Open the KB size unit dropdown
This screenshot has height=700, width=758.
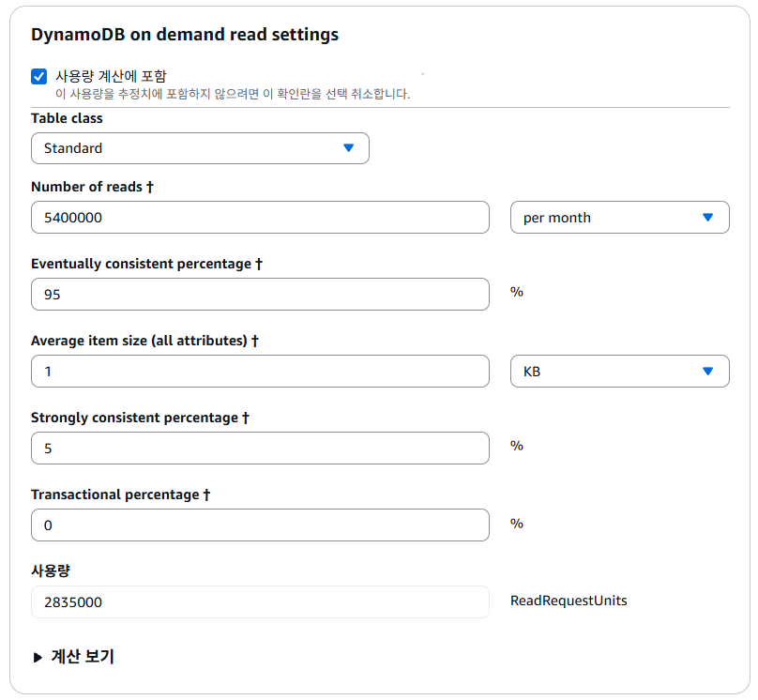point(620,372)
